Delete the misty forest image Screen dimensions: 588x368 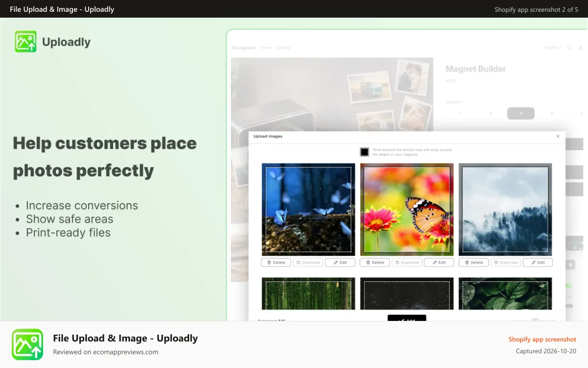click(x=474, y=263)
